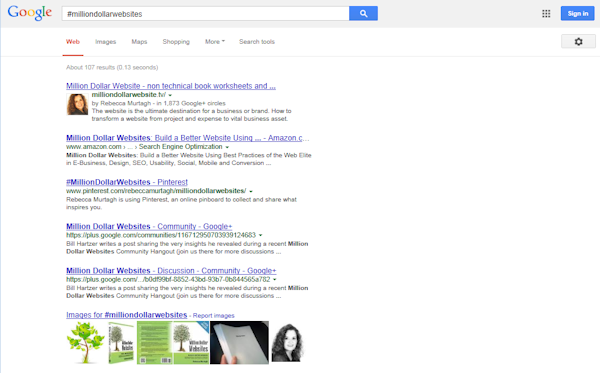The image size is (600, 373).
Task: Click the 'in 1,873 Google+ circles' text
Action: (191, 103)
